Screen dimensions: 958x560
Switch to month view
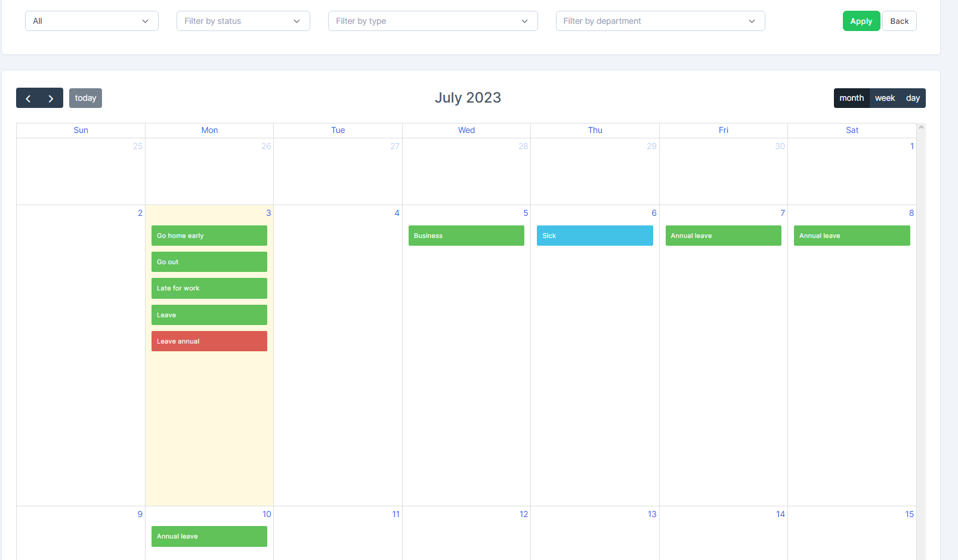click(851, 98)
